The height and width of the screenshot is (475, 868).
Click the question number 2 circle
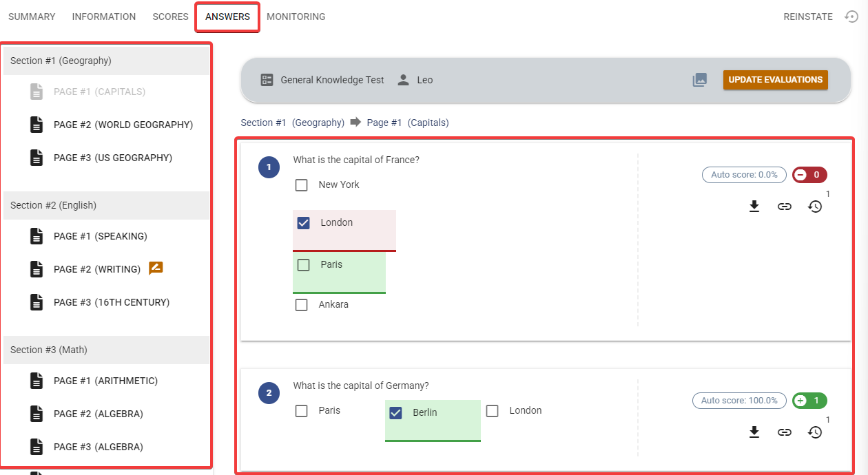click(x=269, y=393)
